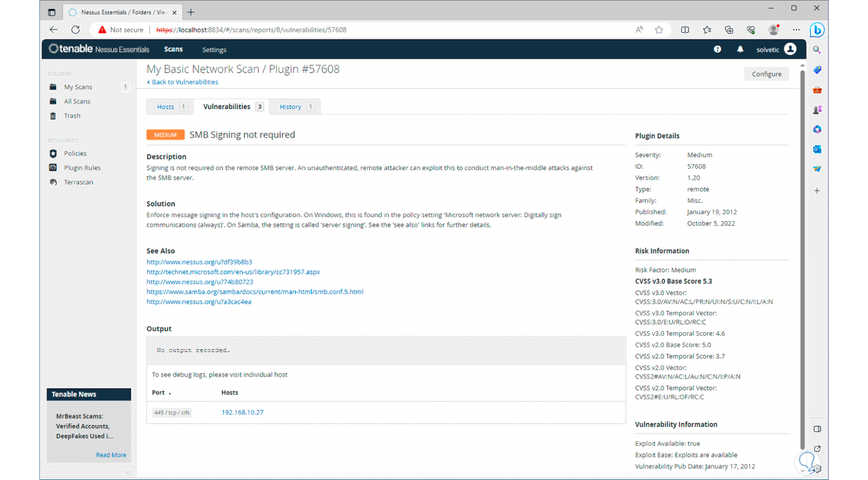Click the Read aloud icon
Viewport: 868px width, 480px height.
click(x=639, y=30)
